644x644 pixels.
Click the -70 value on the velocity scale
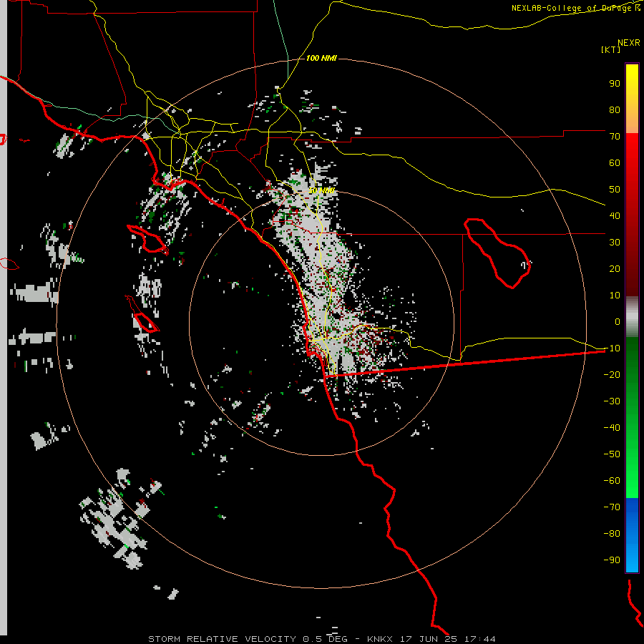(x=612, y=507)
